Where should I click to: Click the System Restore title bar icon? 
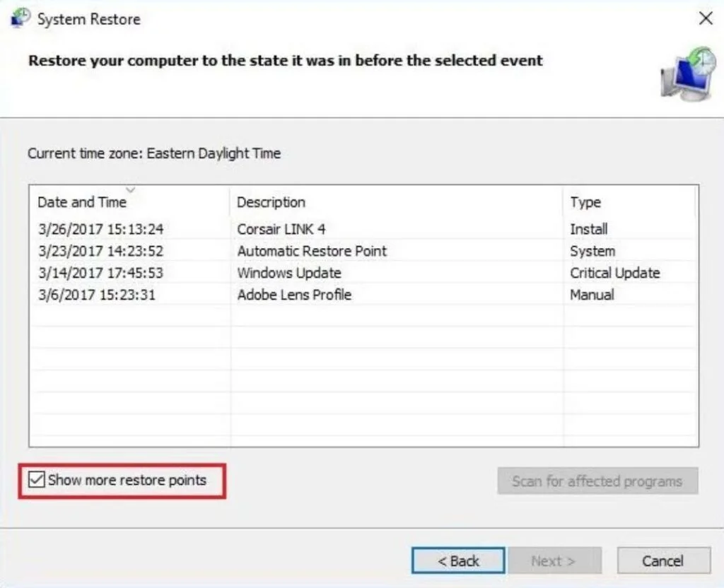coord(19,18)
